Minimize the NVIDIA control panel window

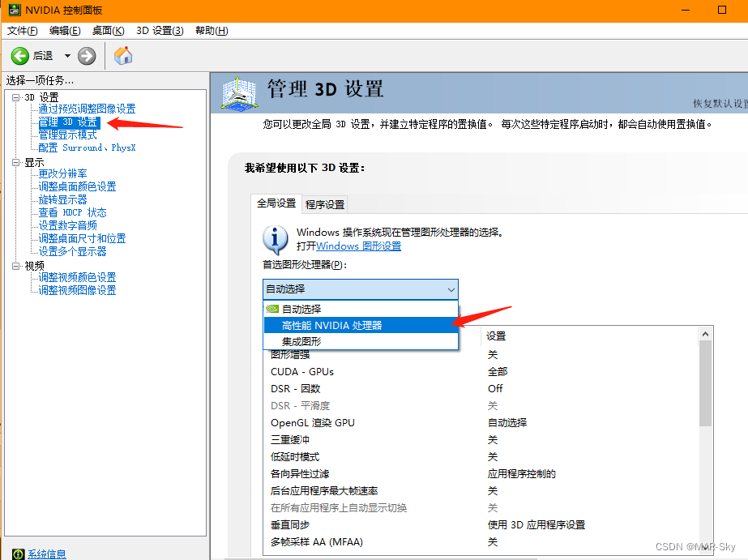[686, 10]
